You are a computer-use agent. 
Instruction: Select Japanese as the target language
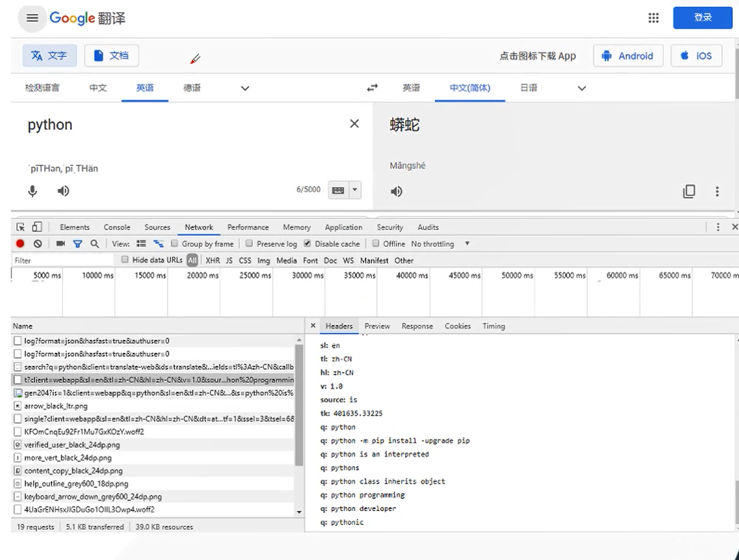point(528,88)
